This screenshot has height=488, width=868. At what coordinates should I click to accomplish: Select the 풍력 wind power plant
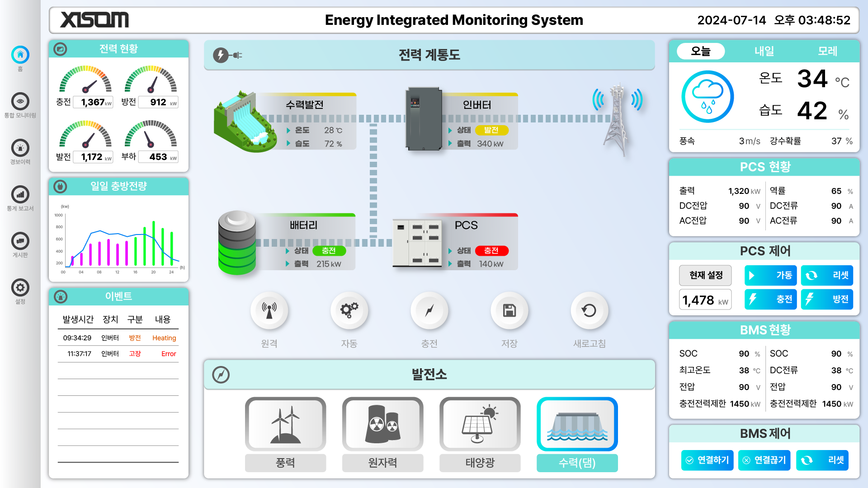point(285,424)
